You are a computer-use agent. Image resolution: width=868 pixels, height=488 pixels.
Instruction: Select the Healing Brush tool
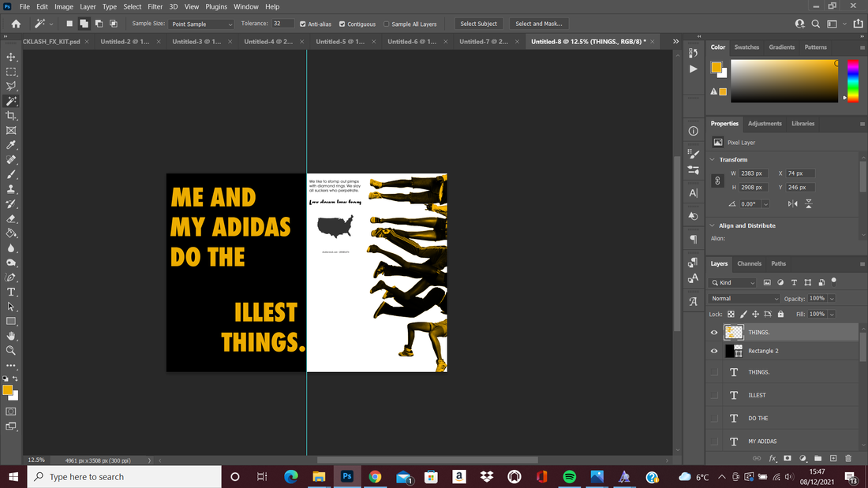[x=11, y=160]
